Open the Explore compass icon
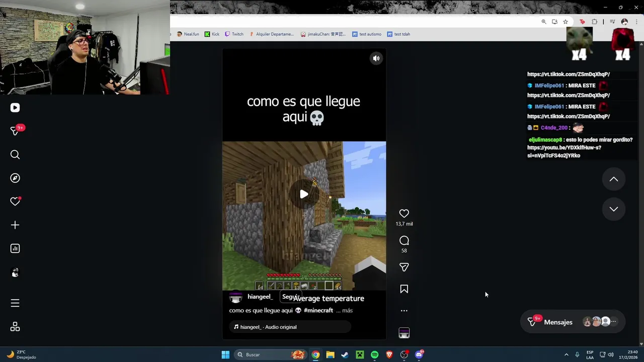The height and width of the screenshot is (362, 644). (x=15, y=178)
